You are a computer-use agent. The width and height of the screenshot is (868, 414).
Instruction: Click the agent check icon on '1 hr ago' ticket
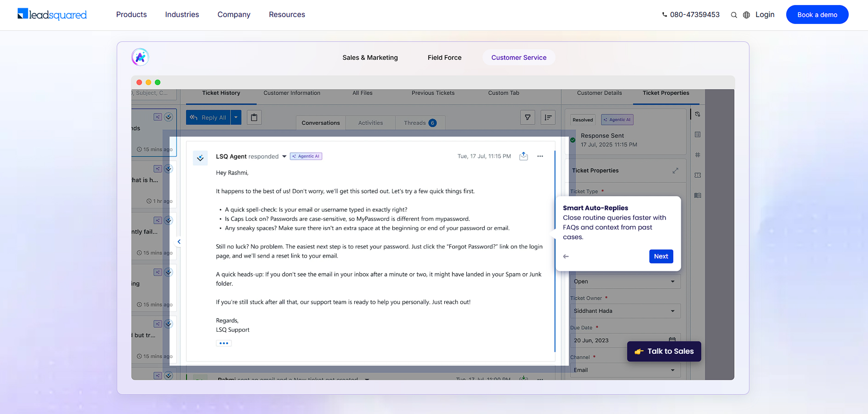[169, 169]
